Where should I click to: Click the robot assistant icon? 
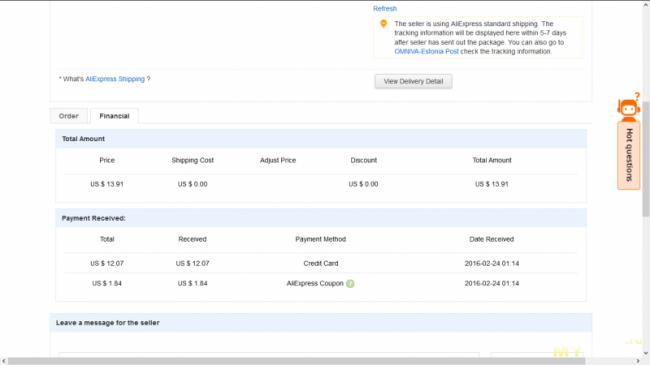[628, 109]
